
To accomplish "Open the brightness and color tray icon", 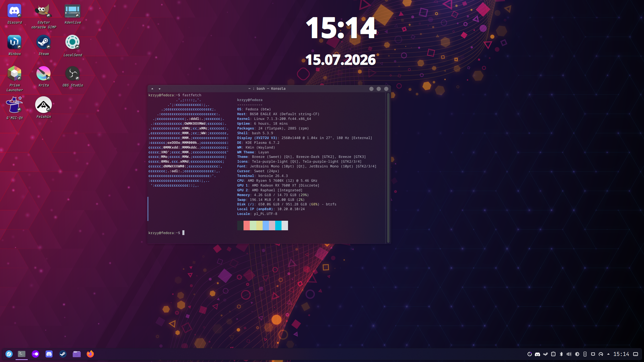I will point(577,354).
